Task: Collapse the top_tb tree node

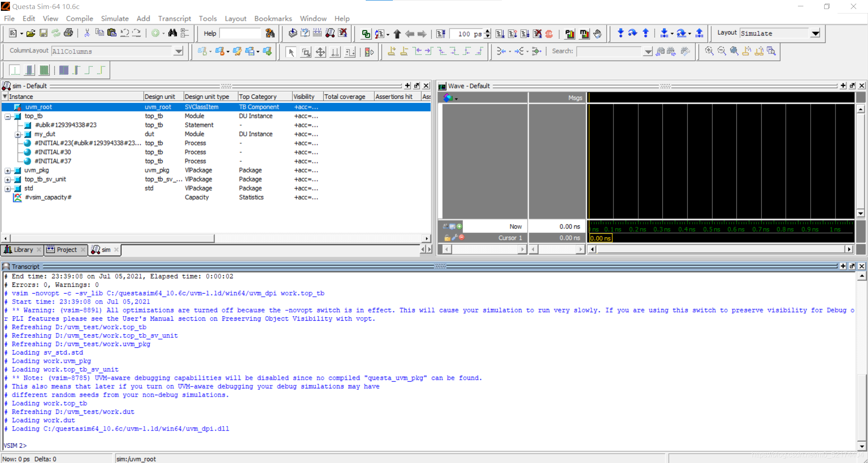Action: coord(8,116)
